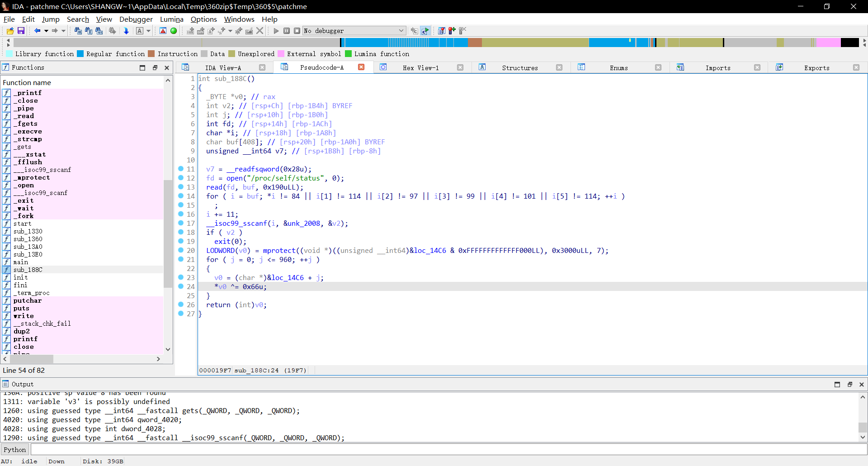
Task: Open the Lumina menu
Action: [x=171, y=19]
